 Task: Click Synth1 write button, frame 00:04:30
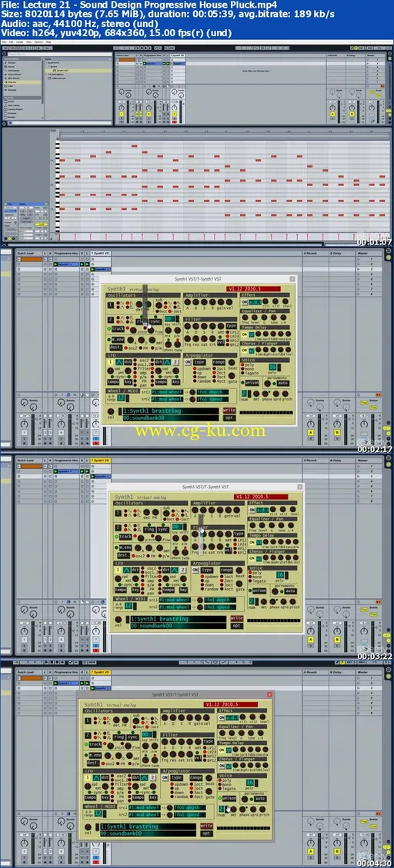pyautogui.click(x=206, y=826)
